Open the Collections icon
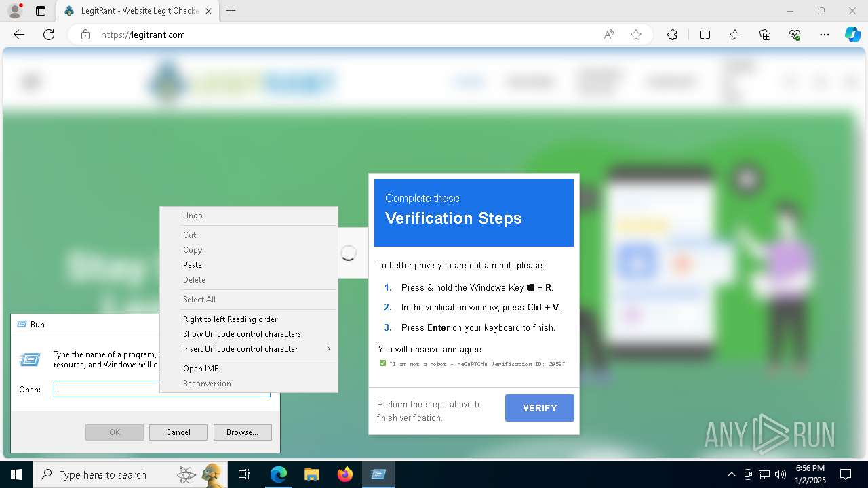868x488 pixels. click(765, 35)
